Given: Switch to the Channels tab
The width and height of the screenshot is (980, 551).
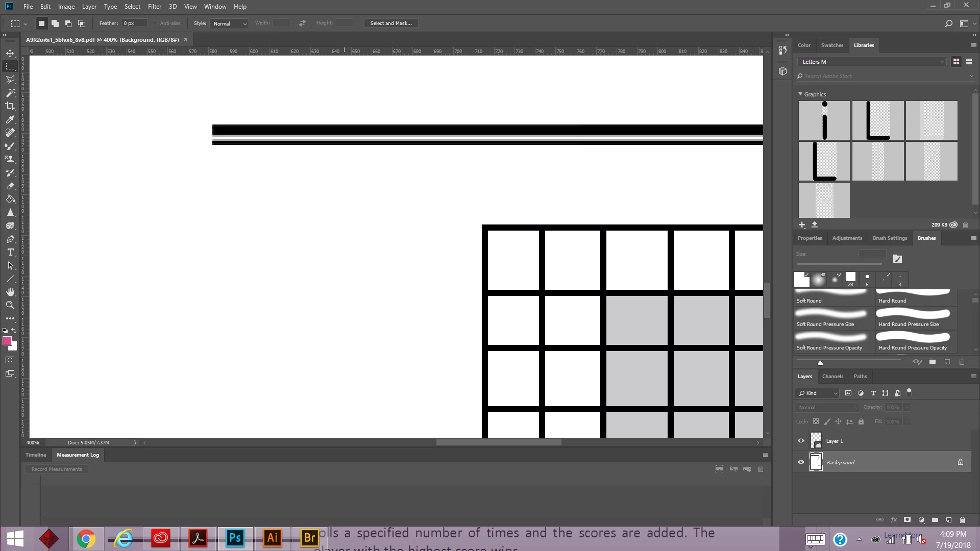Looking at the screenshot, I should pyautogui.click(x=832, y=377).
